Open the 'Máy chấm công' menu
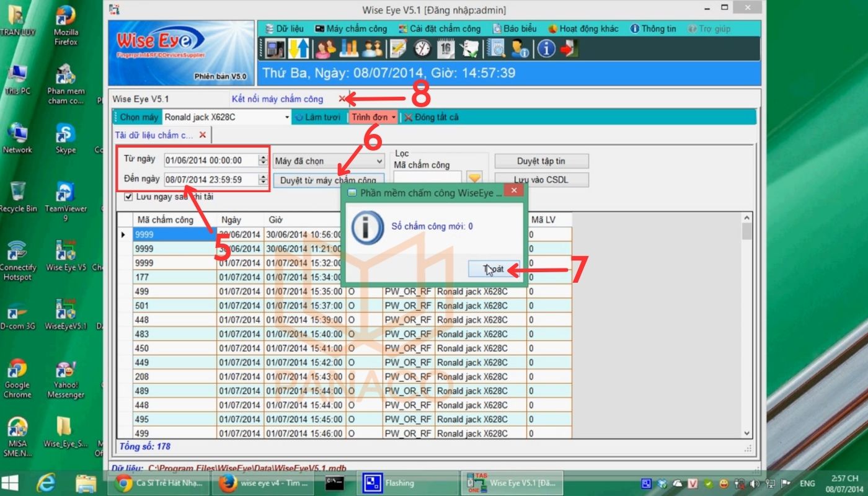The width and height of the screenshot is (868, 496). [351, 29]
